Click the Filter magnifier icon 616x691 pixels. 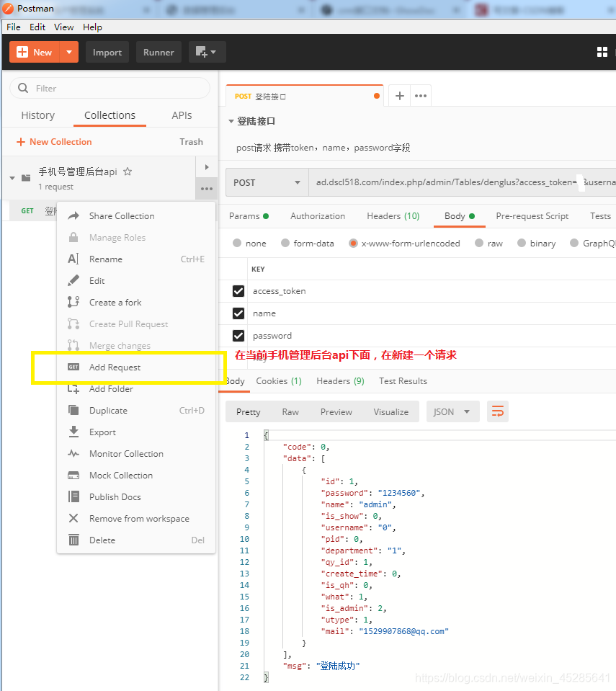click(x=23, y=88)
